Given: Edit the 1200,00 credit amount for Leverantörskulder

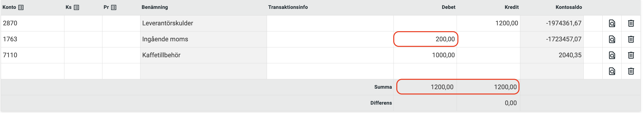Looking at the screenshot, I should [x=488, y=23].
